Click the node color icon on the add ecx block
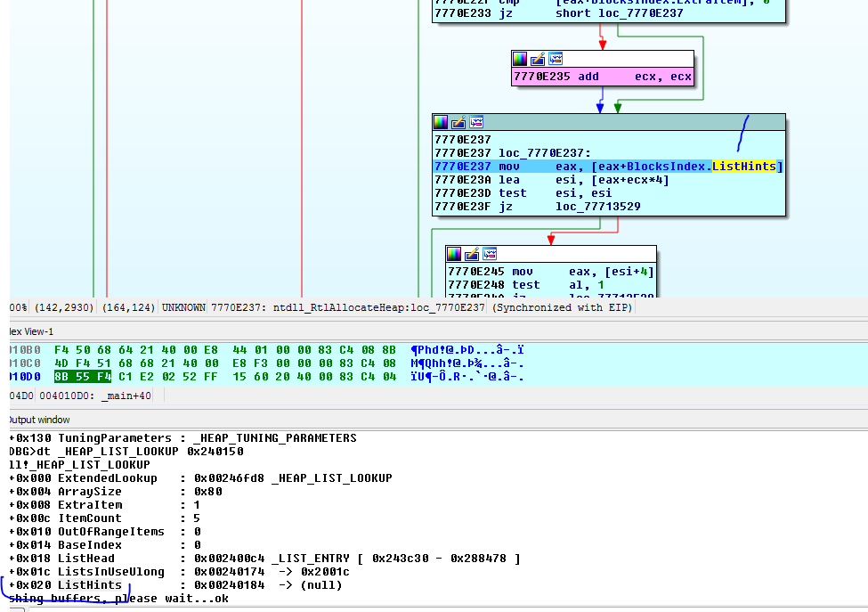The height and width of the screenshot is (612, 868). click(520, 59)
